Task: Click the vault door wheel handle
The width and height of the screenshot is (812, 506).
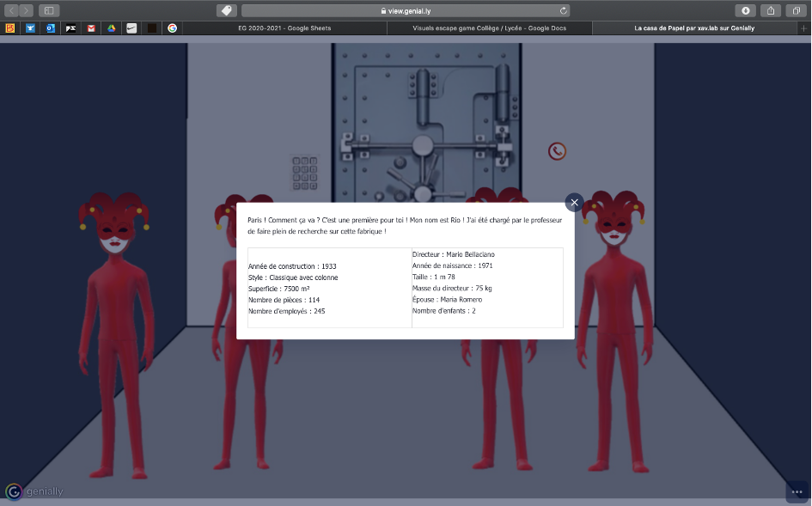Action: tap(422, 147)
